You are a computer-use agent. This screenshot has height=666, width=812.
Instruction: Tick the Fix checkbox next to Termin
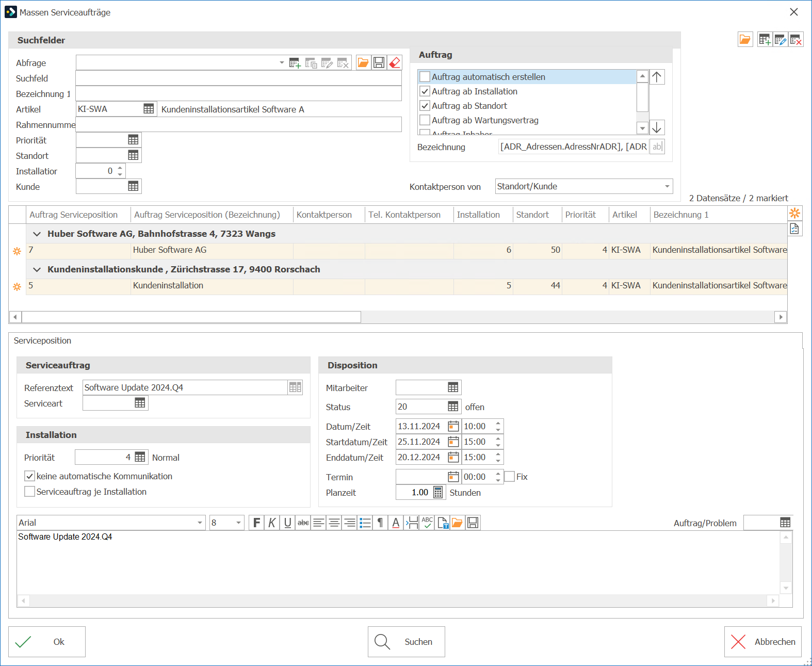(510, 477)
